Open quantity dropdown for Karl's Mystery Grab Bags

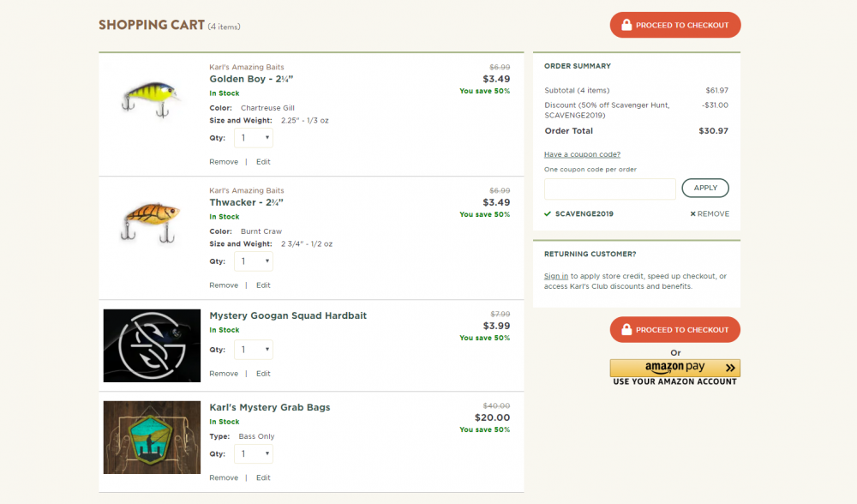click(x=254, y=453)
